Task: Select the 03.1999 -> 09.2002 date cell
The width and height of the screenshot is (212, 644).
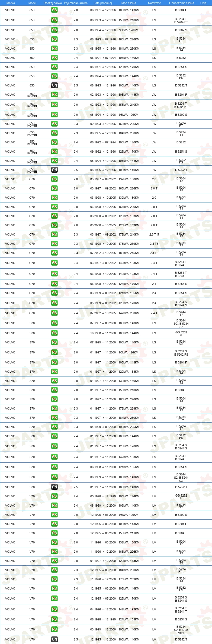Action: pos(103,293)
